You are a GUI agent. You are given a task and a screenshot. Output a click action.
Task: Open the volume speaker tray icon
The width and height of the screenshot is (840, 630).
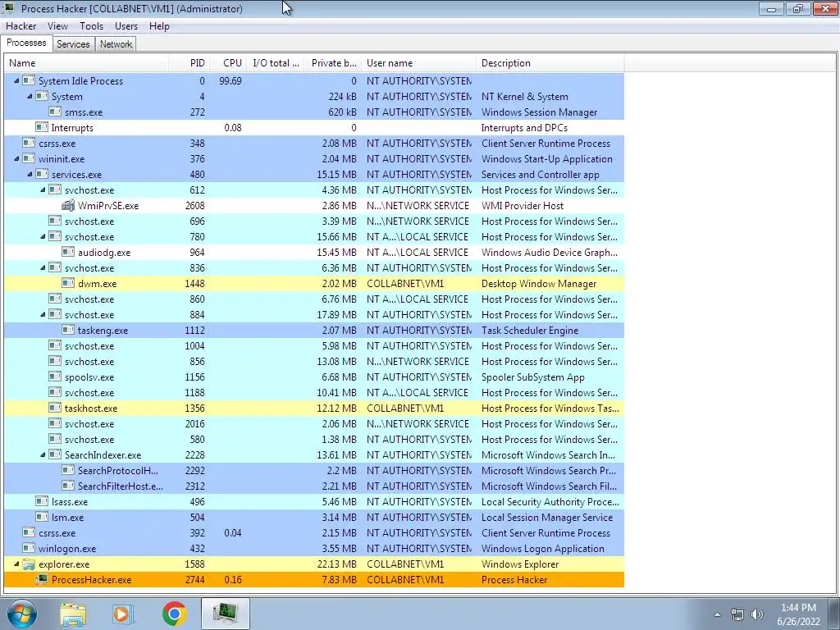tap(757, 614)
